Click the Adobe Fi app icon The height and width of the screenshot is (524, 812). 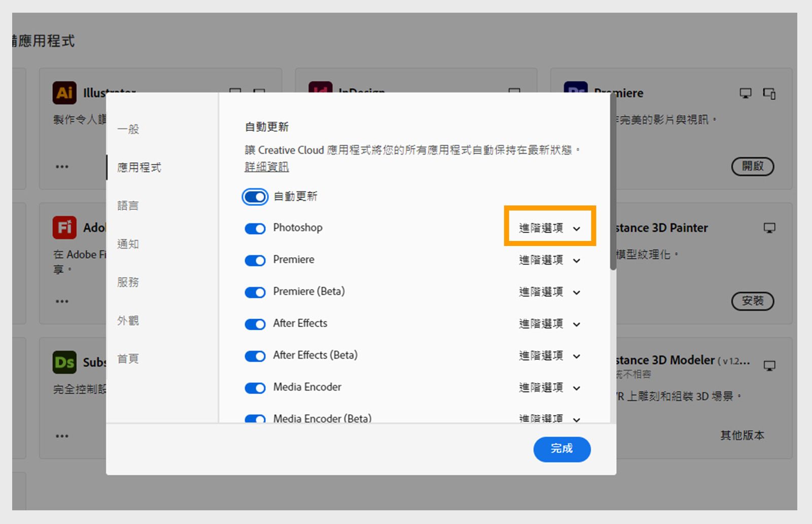click(64, 227)
